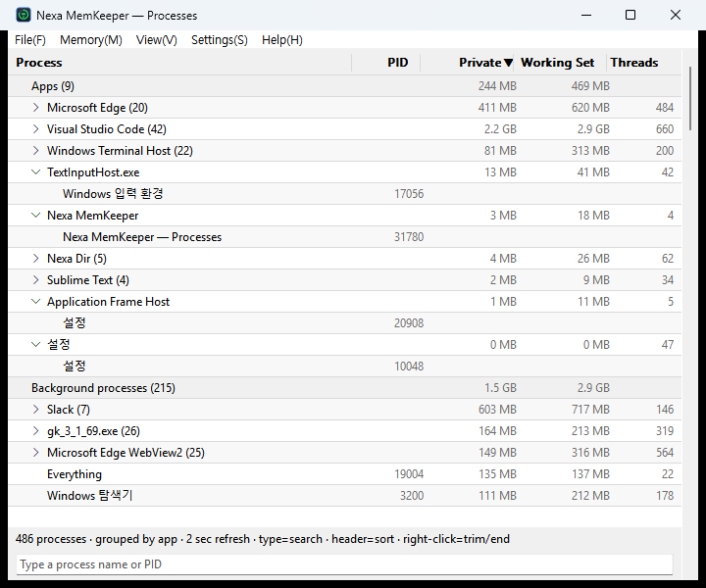Click the 603 MB private value for Slack

click(497, 410)
